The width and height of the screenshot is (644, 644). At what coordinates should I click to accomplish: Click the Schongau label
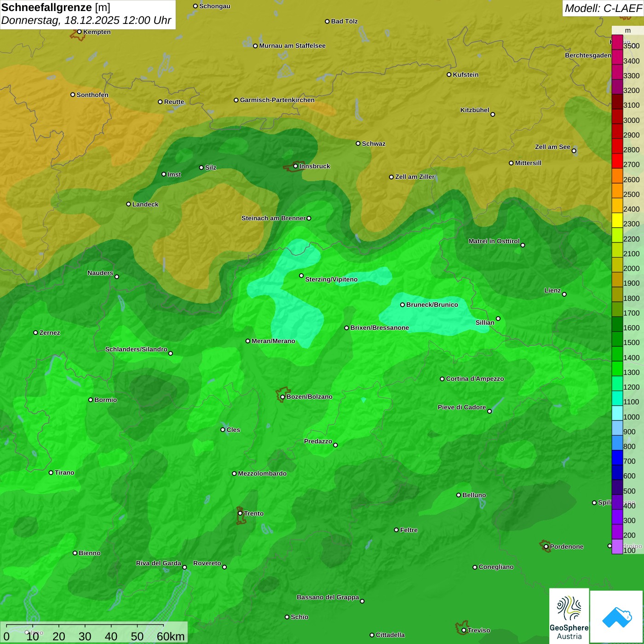[x=214, y=6]
